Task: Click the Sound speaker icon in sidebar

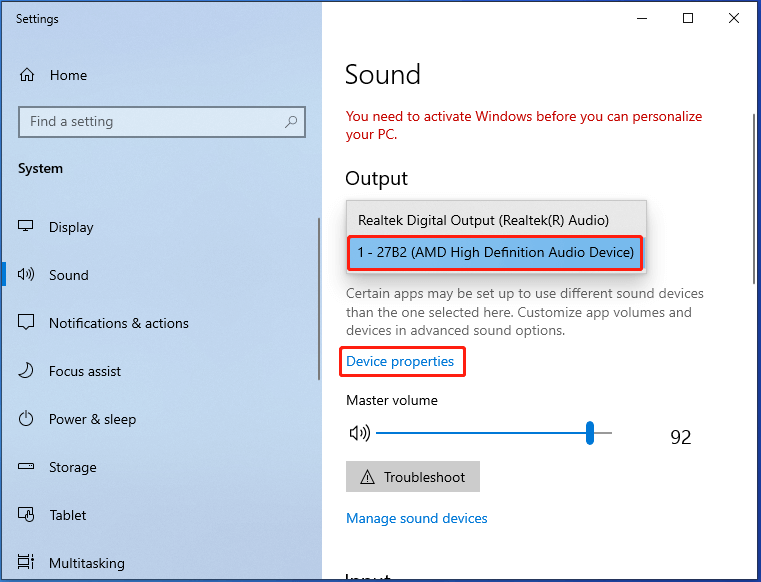Action: 27,275
